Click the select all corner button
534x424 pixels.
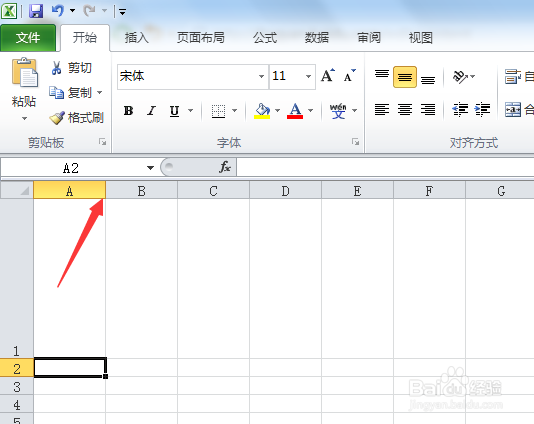(17, 190)
